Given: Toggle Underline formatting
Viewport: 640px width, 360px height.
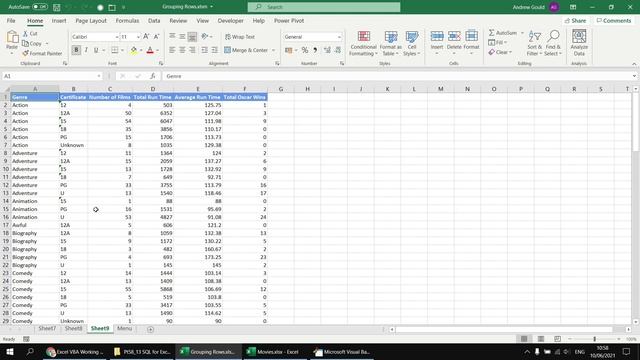Looking at the screenshot, I should 96,50.
